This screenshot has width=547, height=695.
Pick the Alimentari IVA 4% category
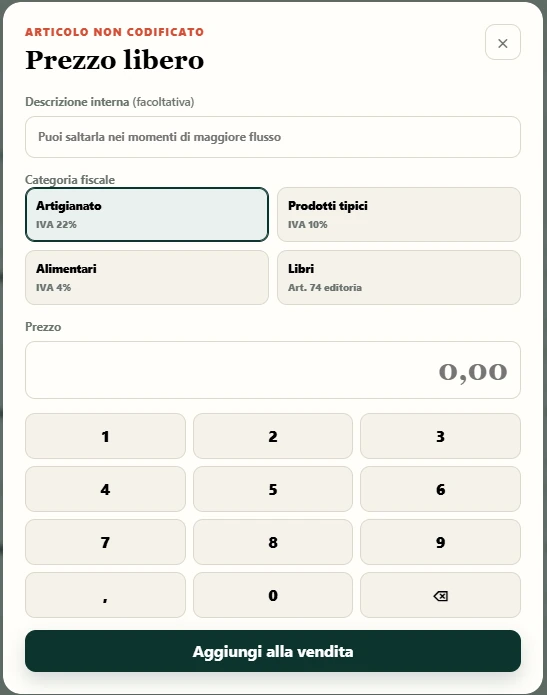pos(147,277)
